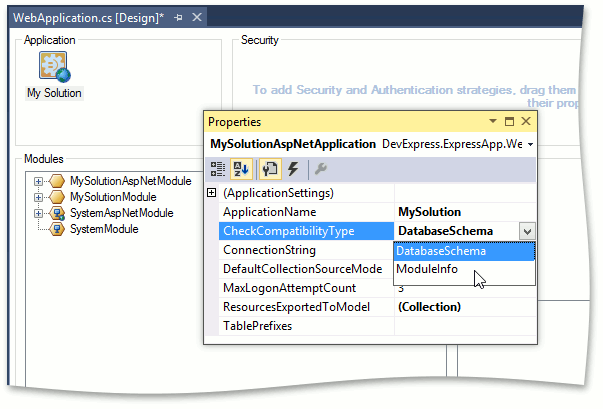Viewport: 603px width, 409px height.
Task: Select the TablePrefixes property name
Action: point(306,326)
